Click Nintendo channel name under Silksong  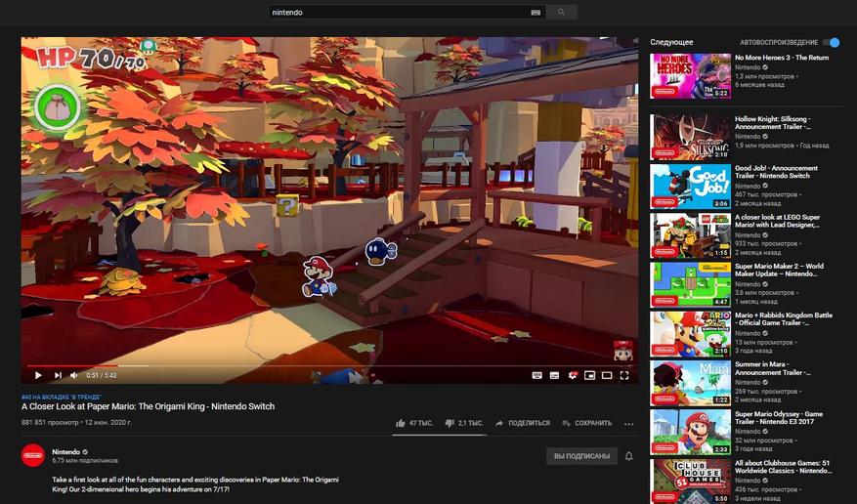[x=748, y=137]
